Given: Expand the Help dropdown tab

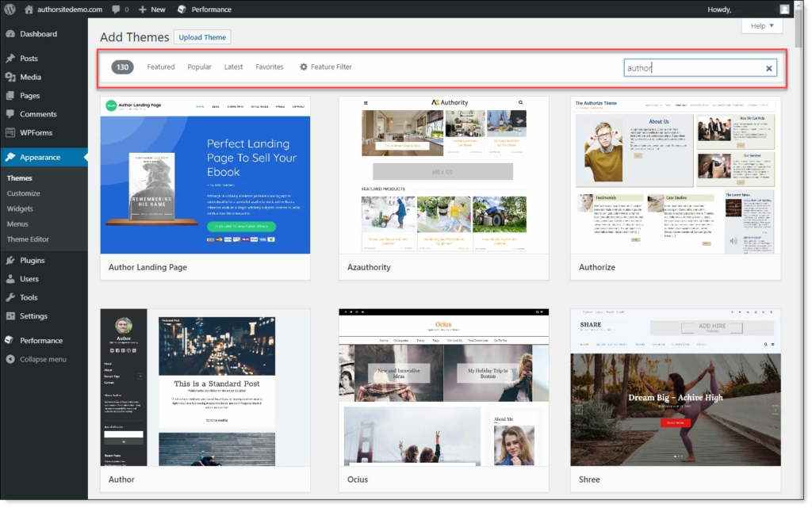Looking at the screenshot, I should tap(762, 26).
